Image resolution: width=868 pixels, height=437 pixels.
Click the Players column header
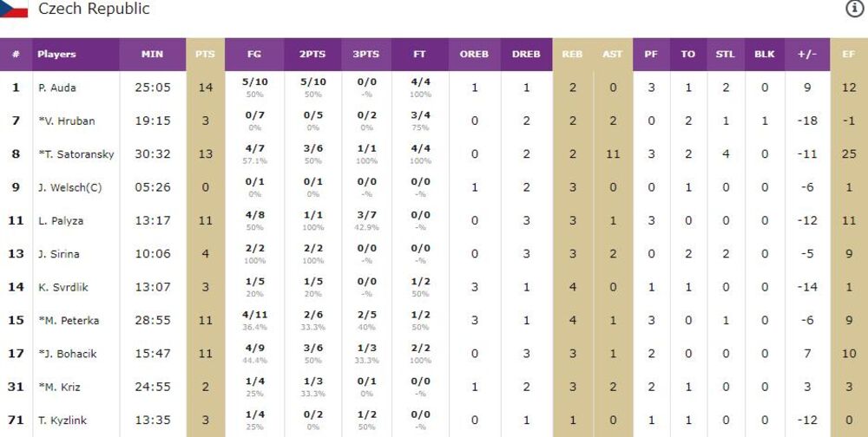[x=56, y=54]
